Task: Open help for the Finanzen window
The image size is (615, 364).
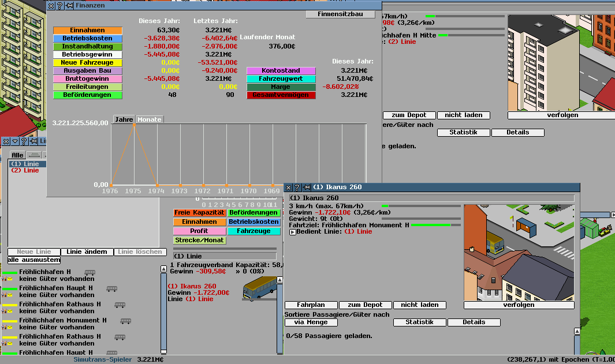Action: coord(60,5)
